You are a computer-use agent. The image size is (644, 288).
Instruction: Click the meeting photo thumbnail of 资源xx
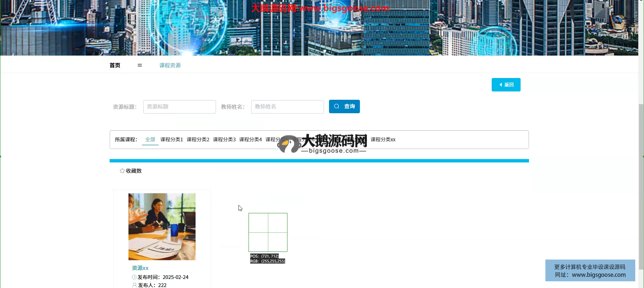[x=162, y=227]
